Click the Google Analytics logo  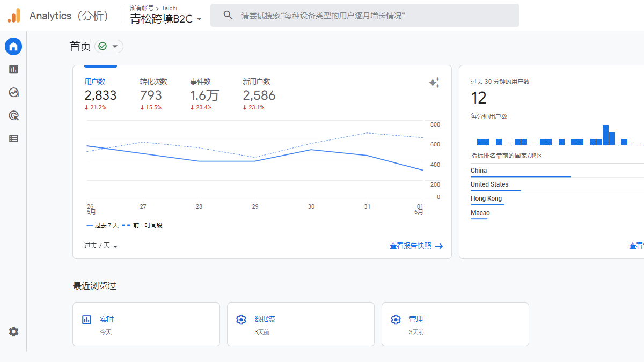13,16
